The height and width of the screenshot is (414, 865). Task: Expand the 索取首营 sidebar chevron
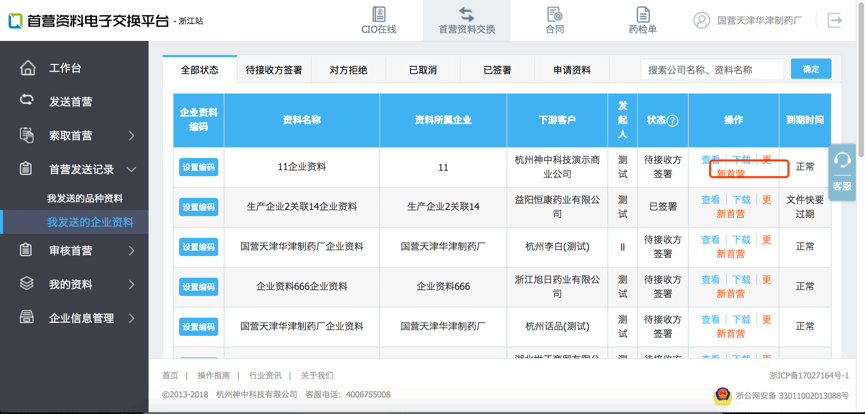[131, 135]
